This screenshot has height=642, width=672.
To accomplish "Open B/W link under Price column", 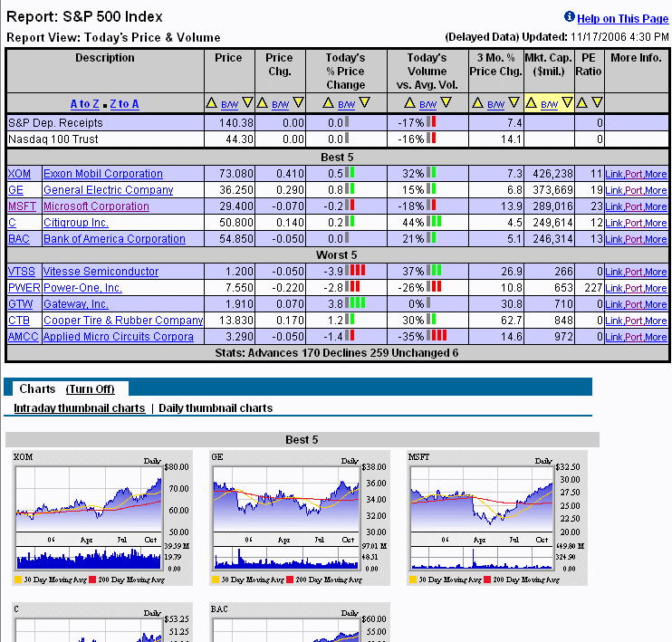I will tap(229, 104).
